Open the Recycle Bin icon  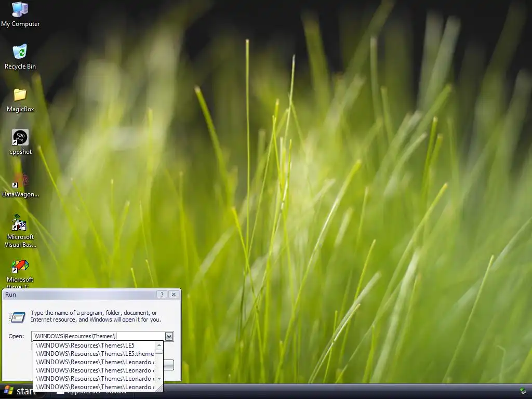tap(20, 57)
